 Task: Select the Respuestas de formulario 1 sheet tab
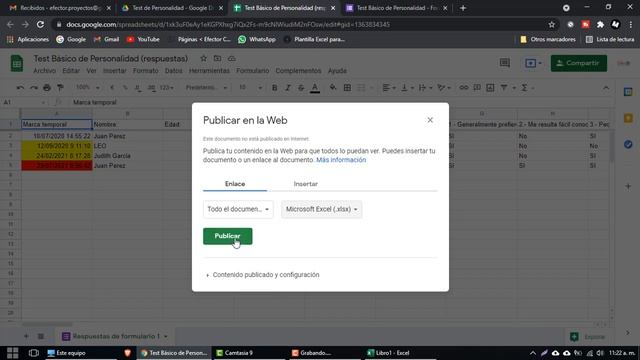click(x=115, y=336)
